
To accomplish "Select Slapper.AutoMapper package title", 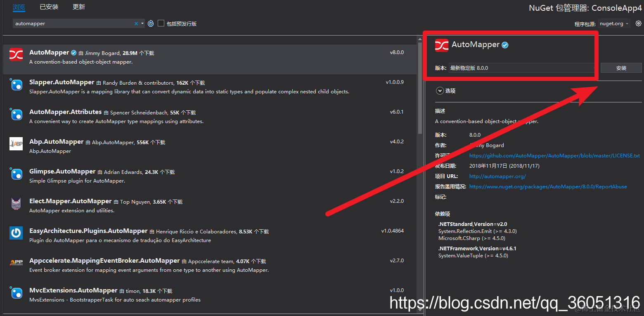I will pos(62,82).
